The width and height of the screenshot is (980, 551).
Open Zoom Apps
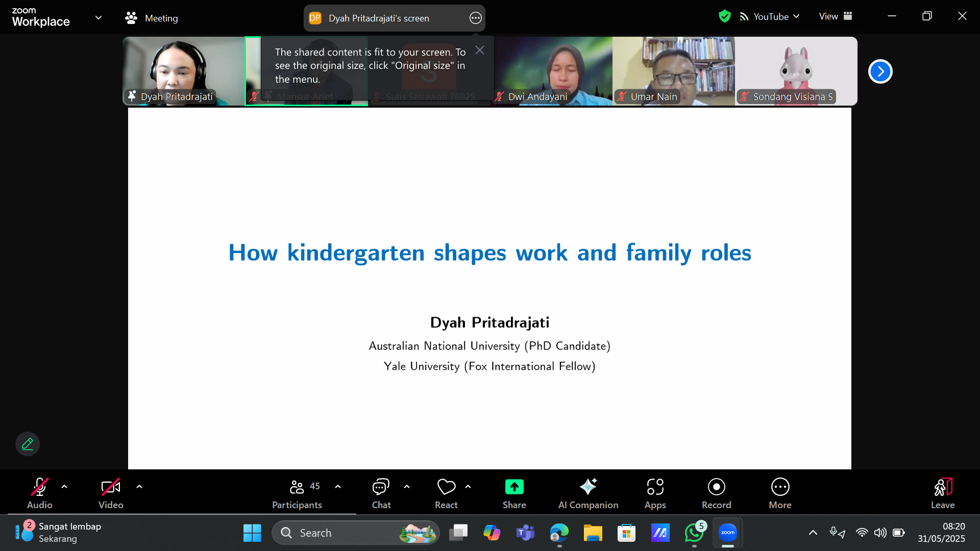coord(655,493)
